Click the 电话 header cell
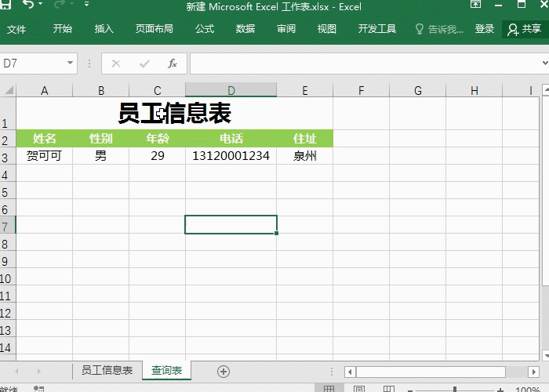The width and height of the screenshot is (549, 392). (x=231, y=139)
